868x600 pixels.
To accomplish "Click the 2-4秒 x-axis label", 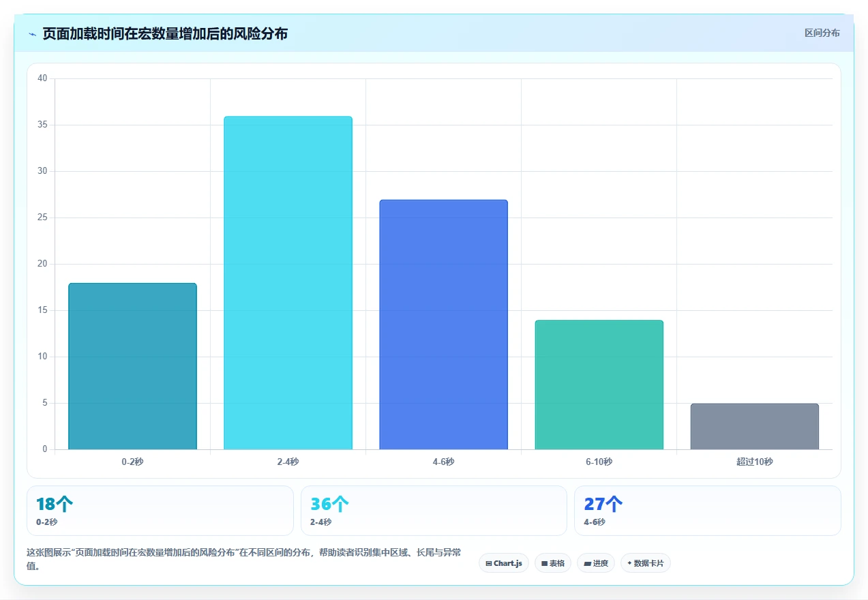I will [288, 462].
